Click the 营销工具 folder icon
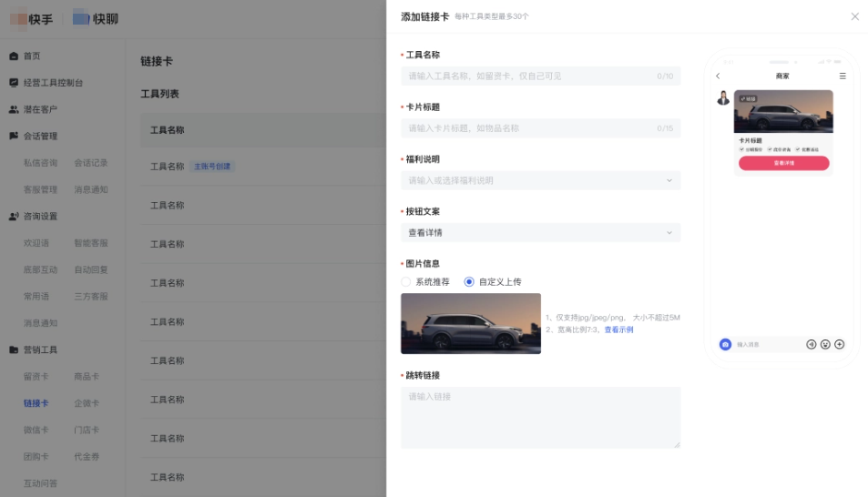The height and width of the screenshot is (497, 868). [14, 350]
